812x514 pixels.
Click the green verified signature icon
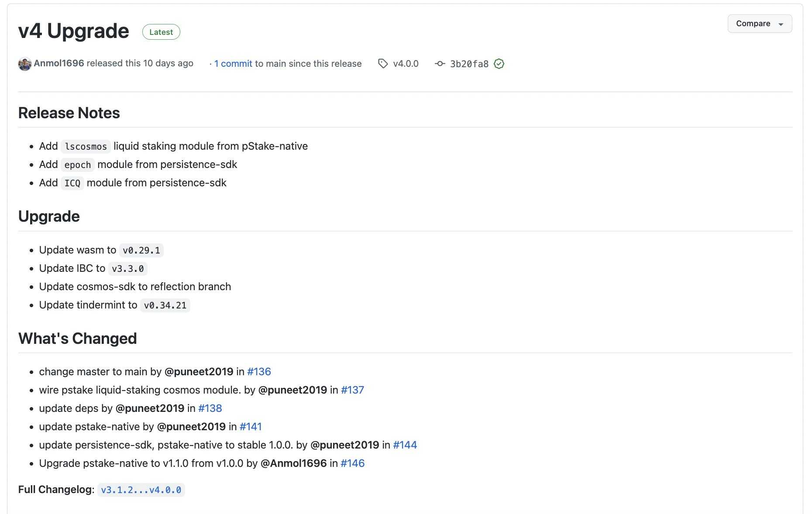(x=499, y=64)
